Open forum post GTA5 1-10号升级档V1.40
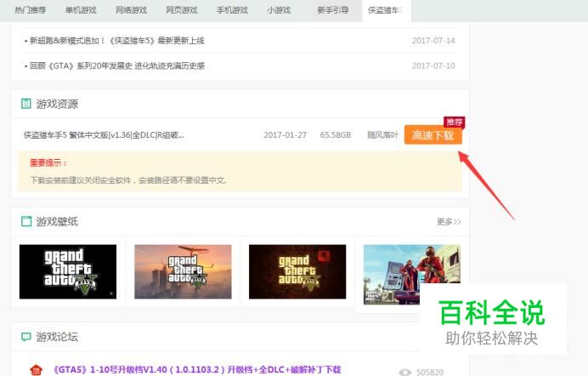The height and width of the screenshot is (376, 588). click(197, 370)
